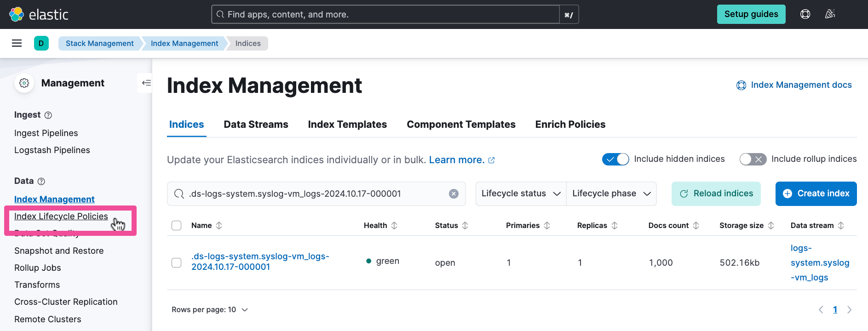Show Ingest section help tooltip icon

[48, 115]
